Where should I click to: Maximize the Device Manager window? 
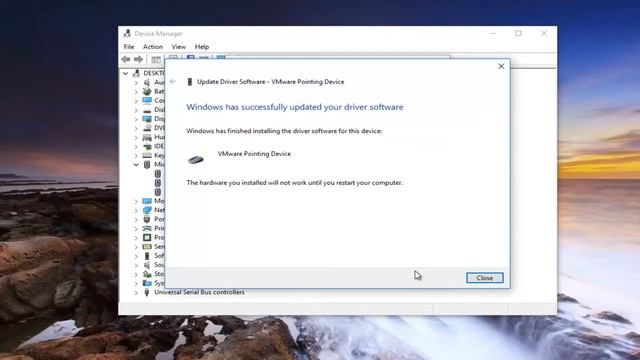coord(518,33)
